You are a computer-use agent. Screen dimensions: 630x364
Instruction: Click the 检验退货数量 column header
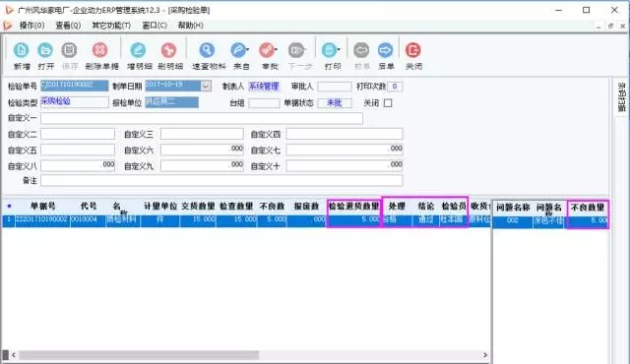click(353, 207)
